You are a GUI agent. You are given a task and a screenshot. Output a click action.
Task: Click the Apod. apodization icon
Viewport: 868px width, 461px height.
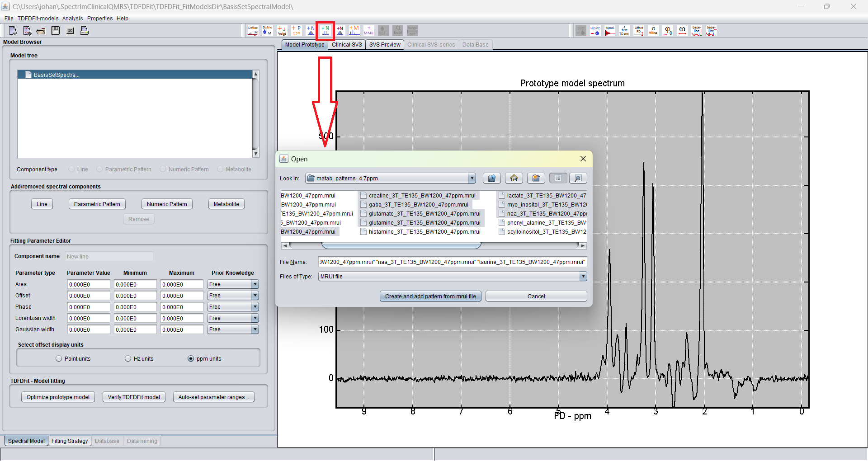coord(610,30)
